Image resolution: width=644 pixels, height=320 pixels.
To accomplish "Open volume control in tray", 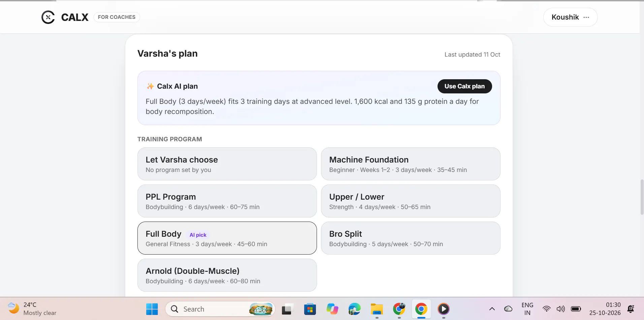I will [x=561, y=309].
